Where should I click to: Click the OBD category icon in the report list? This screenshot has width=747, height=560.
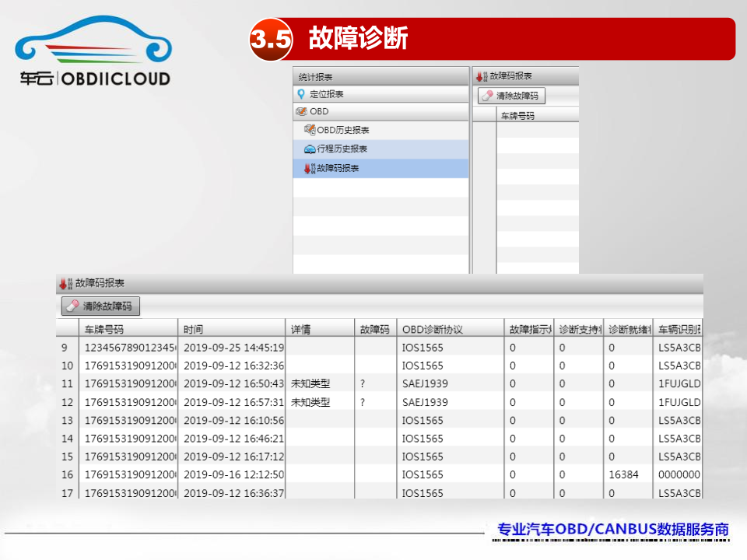pyautogui.click(x=301, y=112)
